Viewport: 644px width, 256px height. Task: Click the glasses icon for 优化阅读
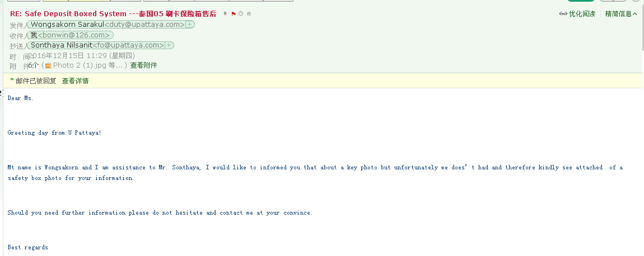click(x=563, y=14)
